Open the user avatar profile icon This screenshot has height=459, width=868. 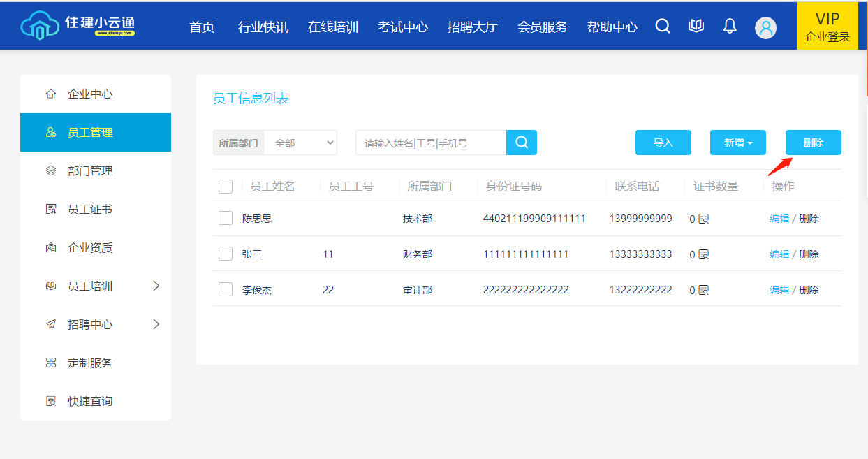click(x=765, y=27)
